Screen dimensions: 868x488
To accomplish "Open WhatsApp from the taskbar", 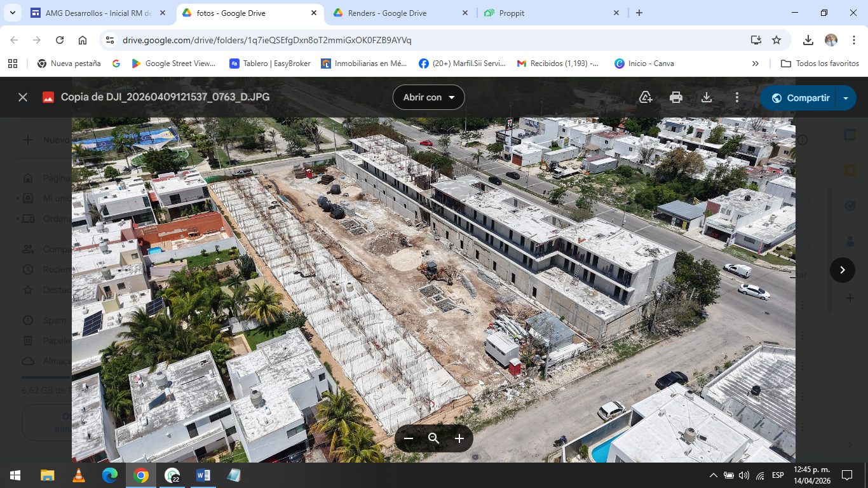I will click(x=172, y=475).
